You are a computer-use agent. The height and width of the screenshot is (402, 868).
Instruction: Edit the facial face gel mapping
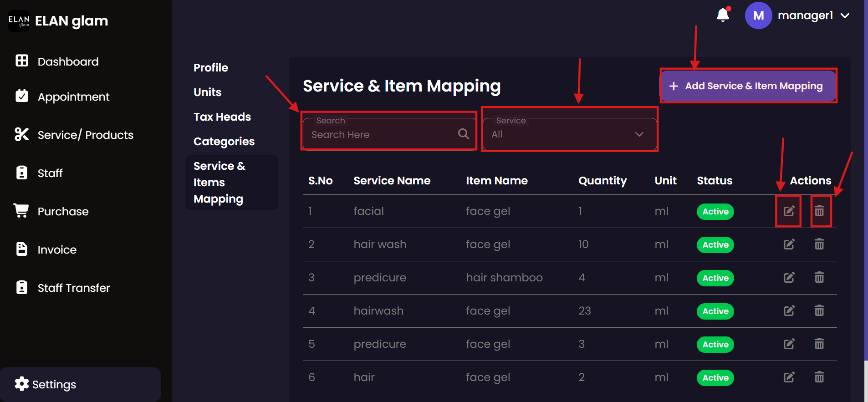tap(789, 211)
